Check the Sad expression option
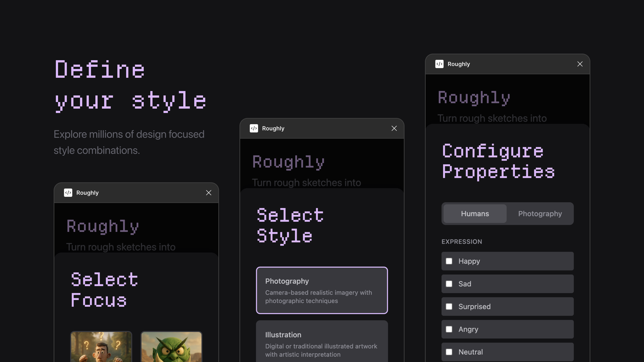Viewport: 644px width, 362px height. tap(449, 284)
